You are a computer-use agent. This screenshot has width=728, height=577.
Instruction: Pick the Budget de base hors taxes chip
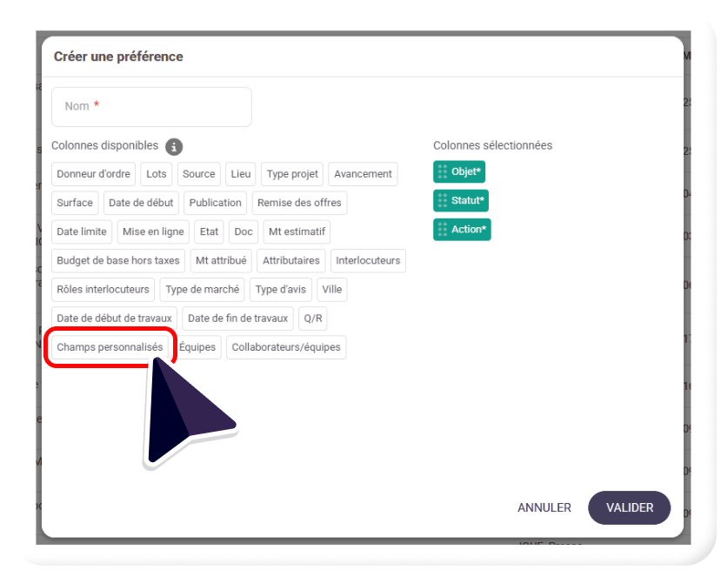118,260
